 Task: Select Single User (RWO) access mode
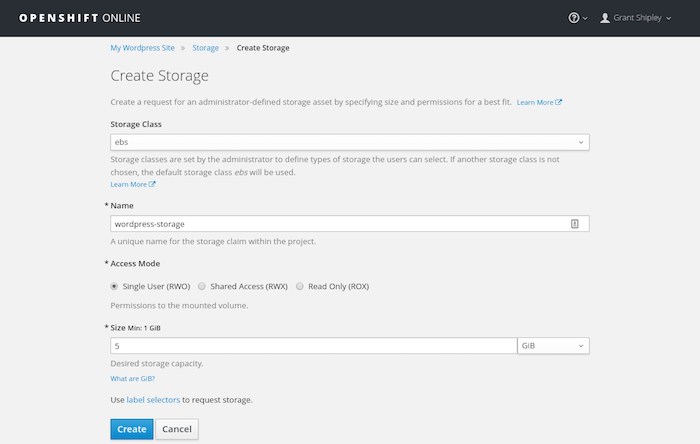click(115, 286)
